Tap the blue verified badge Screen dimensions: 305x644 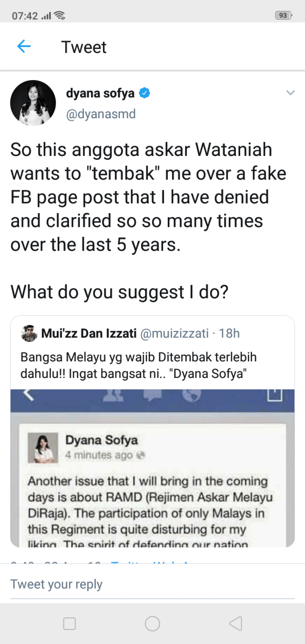pos(144,93)
